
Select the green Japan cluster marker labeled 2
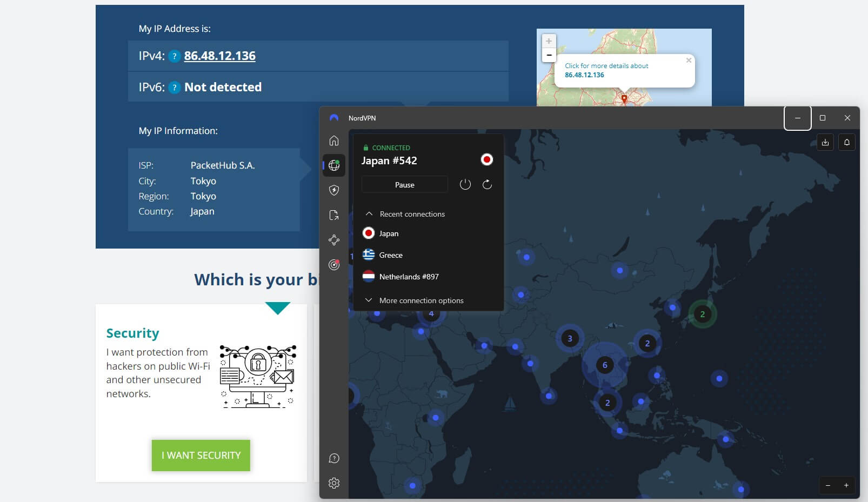(703, 314)
